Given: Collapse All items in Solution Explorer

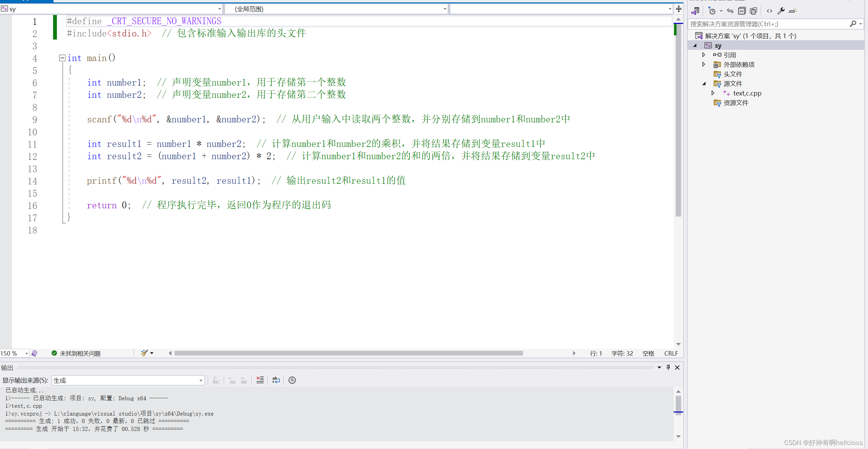Looking at the screenshot, I should tap(742, 11).
